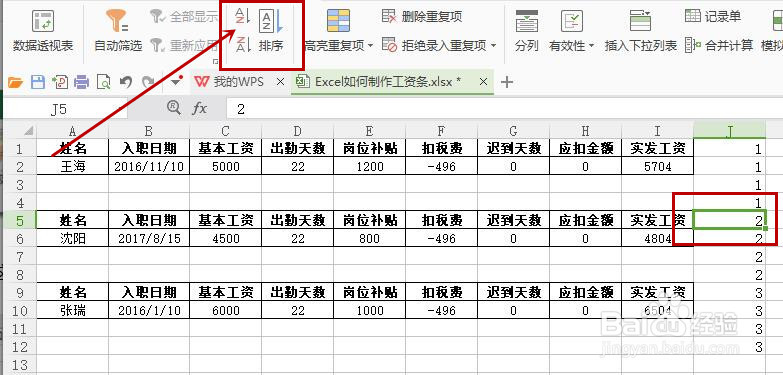Select row 3 header
This screenshot has height=375, width=783.
(x=20, y=185)
